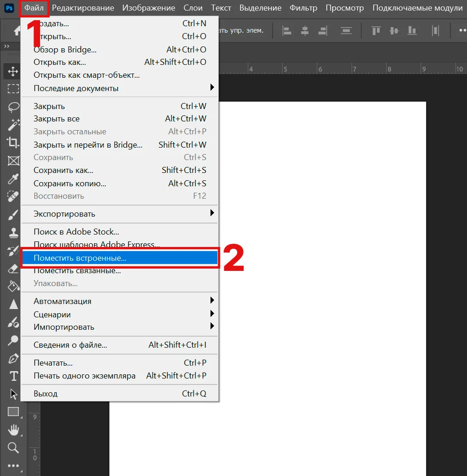Open the Слои menu
The height and width of the screenshot is (476, 467).
pyautogui.click(x=193, y=8)
